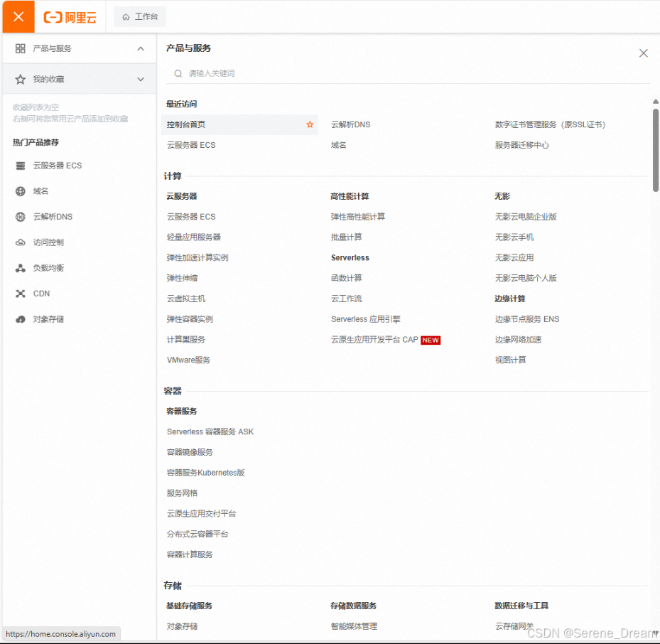Click the 云解析DNS sidebar icon
Screen dimensions: 660x644
[20, 217]
